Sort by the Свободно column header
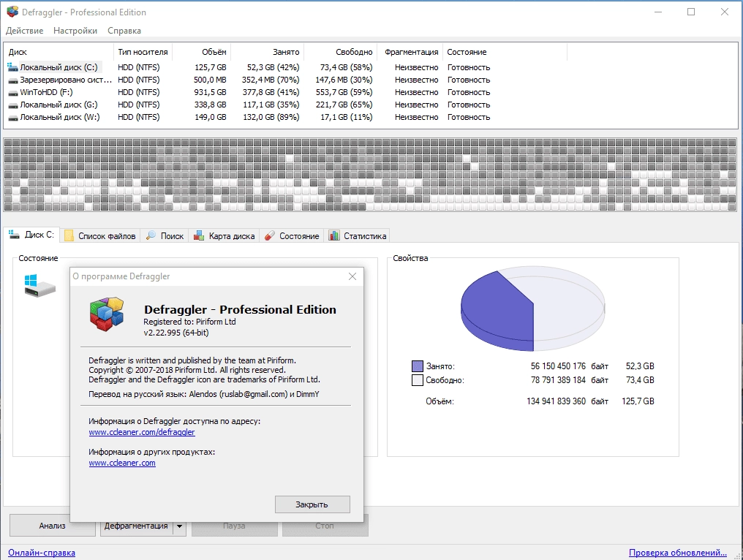Screen dimensions: 743x560 point(341,52)
